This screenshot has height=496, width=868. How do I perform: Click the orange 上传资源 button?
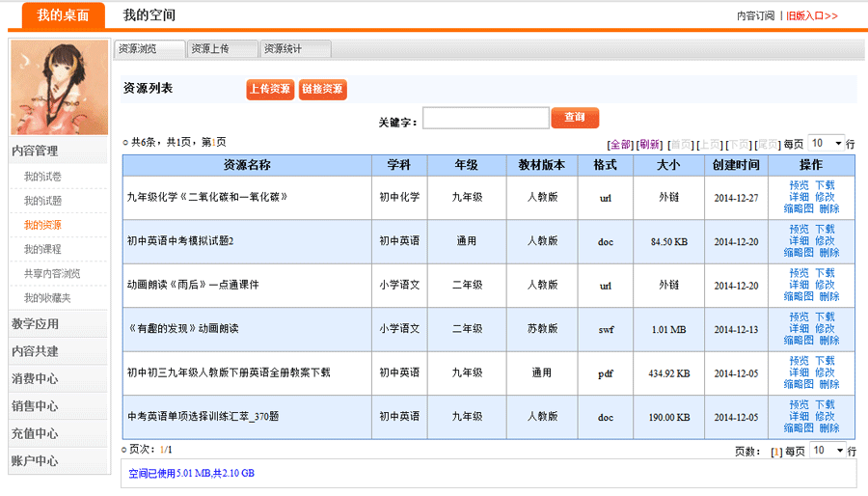point(270,89)
